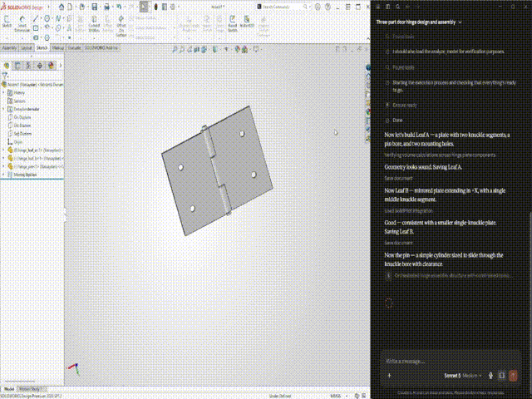Click the Sensors item in feature tree
The image size is (532, 399).
pyautogui.click(x=17, y=101)
